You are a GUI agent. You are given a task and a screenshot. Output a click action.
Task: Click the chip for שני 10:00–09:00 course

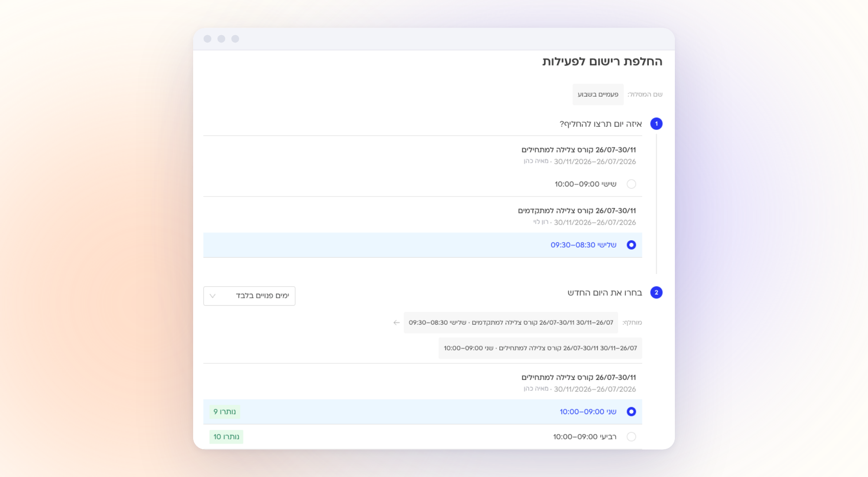pos(540,348)
